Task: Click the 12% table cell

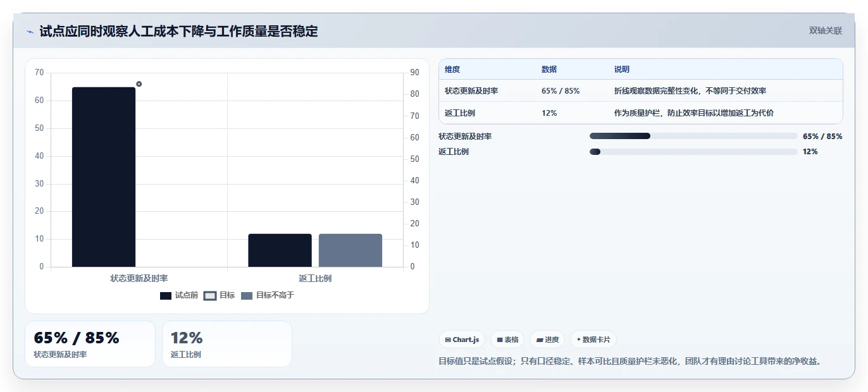Action: [549, 113]
